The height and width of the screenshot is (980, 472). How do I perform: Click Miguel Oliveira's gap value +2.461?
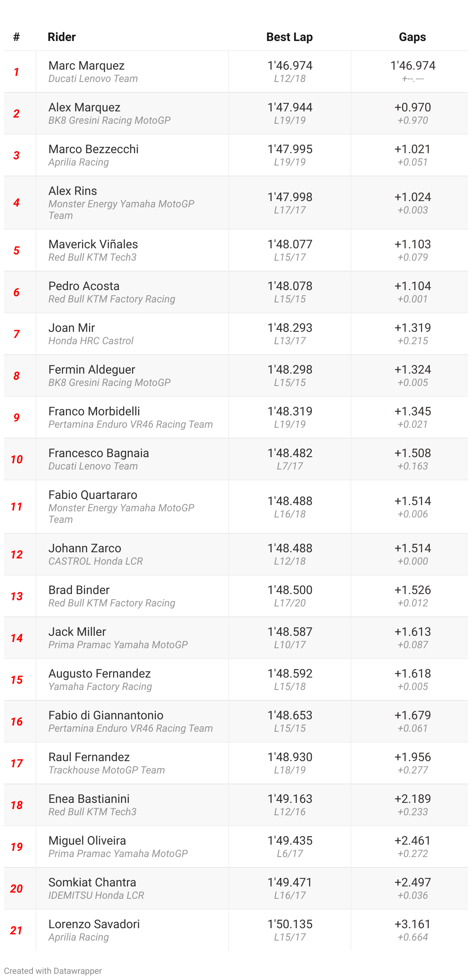click(x=412, y=841)
